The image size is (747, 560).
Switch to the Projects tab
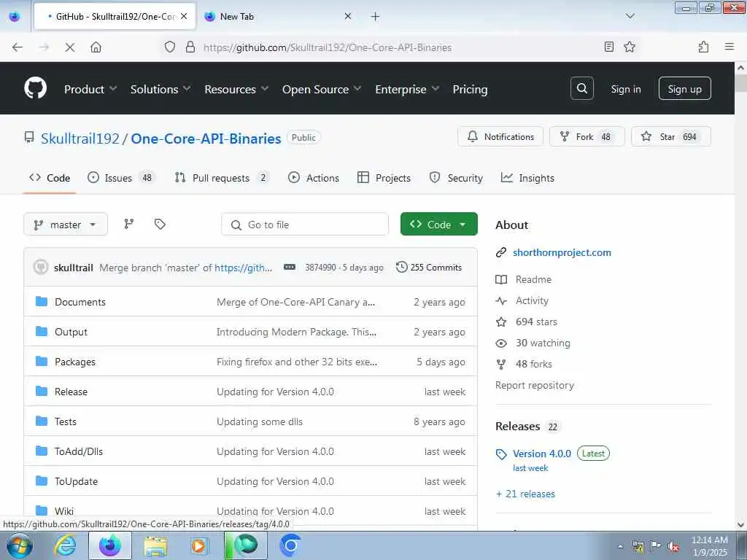[x=384, y=178]
